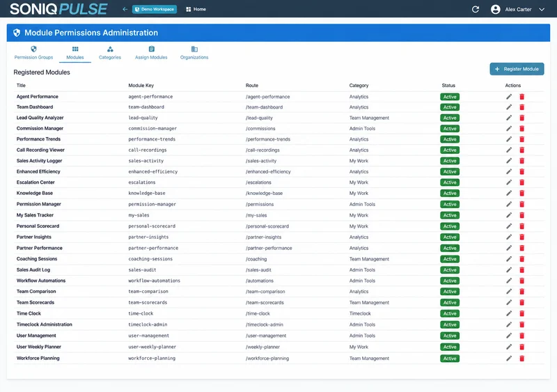The width and height of the screenshot is (557, 392).
Task: Select the Modules tab
Action: coord(75,53)
